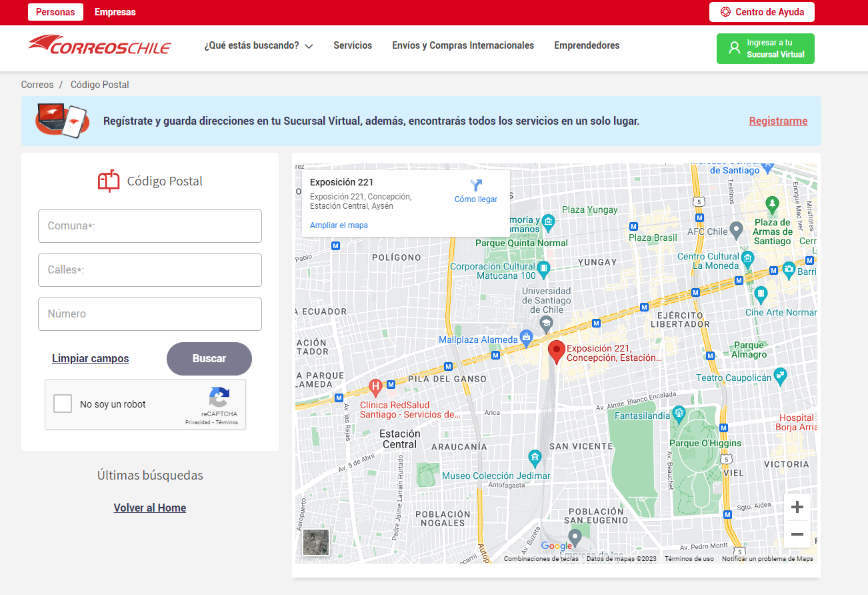Switch map to satellite view thumbnail
Screen dimensions: 868x595
[316, 542]
